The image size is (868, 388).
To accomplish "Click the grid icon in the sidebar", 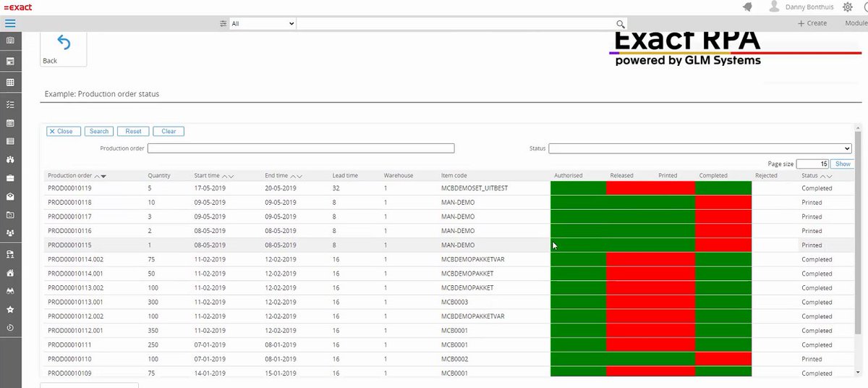I will 10,83.
